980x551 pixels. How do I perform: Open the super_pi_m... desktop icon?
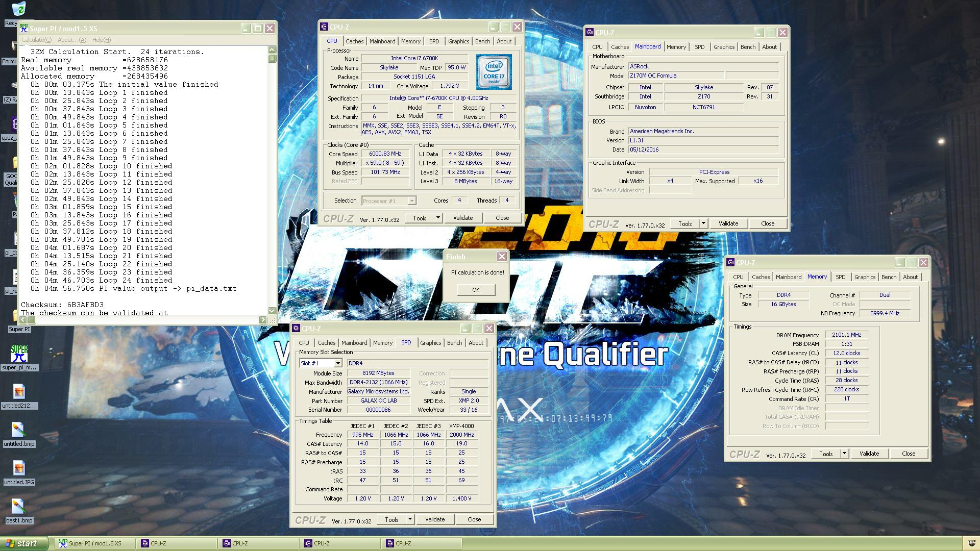tap(19, 357)
